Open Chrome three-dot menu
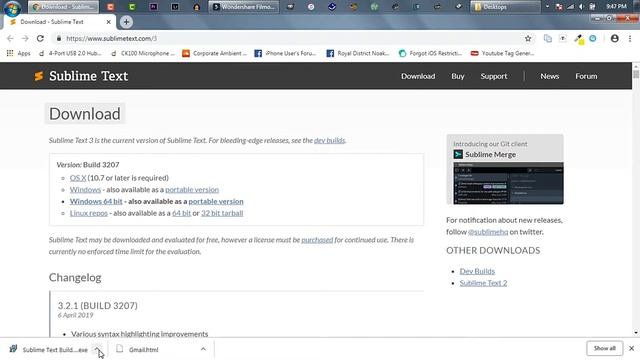 (x=630, y=38)
